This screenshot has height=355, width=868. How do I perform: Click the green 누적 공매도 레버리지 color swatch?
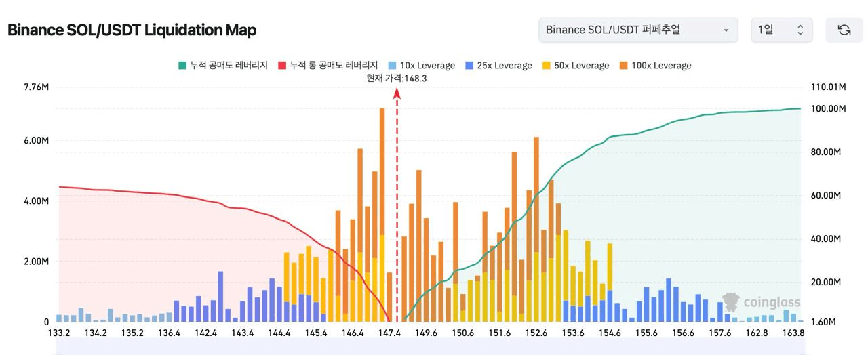[182, 66]
